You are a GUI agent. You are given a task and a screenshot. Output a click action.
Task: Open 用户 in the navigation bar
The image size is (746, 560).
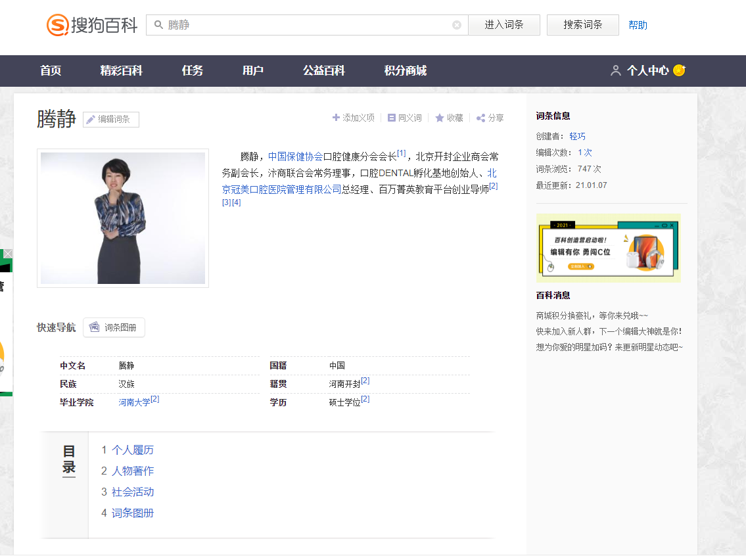[252, 70]
